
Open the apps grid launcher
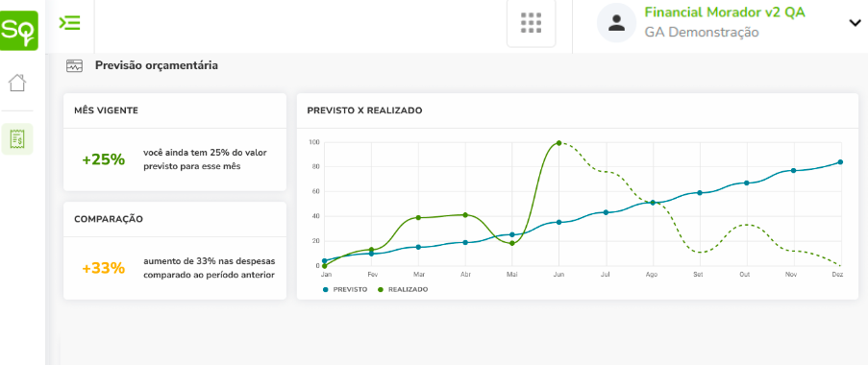(x=531, y=23)
